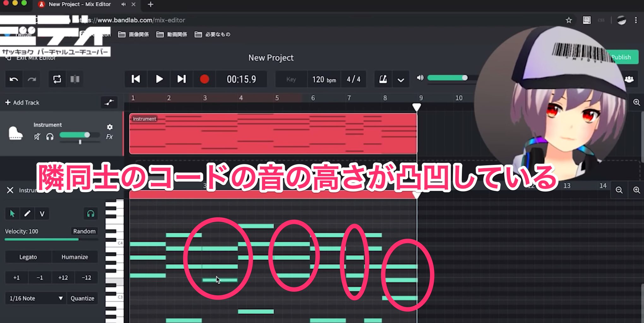Zoom in in the MIDI editor

[x=636, y=190]
